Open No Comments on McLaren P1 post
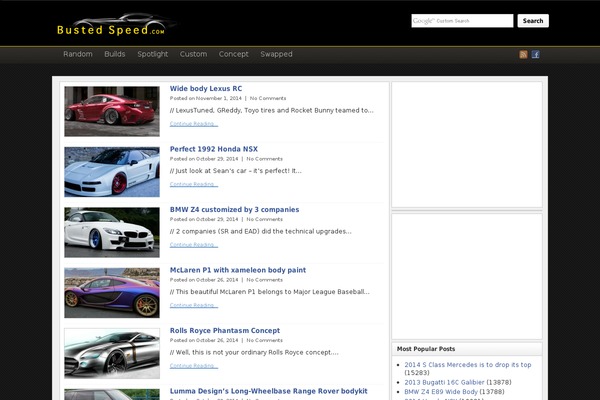The width and height of the screenshot is (600, 400). pyautogui.click(x=264, y=280)
